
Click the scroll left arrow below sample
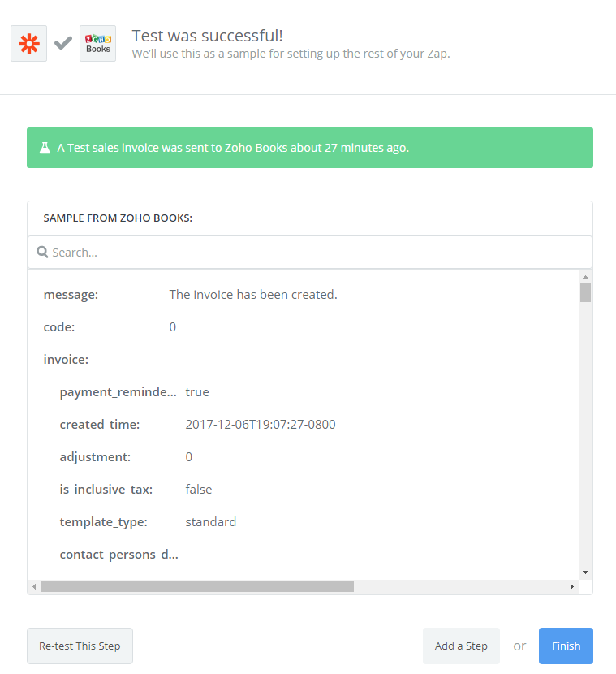pos(34,587)
